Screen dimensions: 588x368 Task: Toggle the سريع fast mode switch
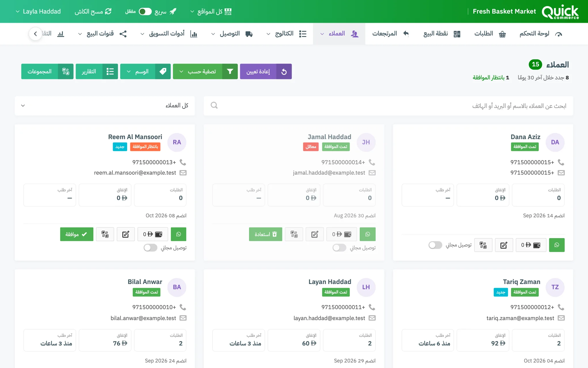[x=145, y=12]
